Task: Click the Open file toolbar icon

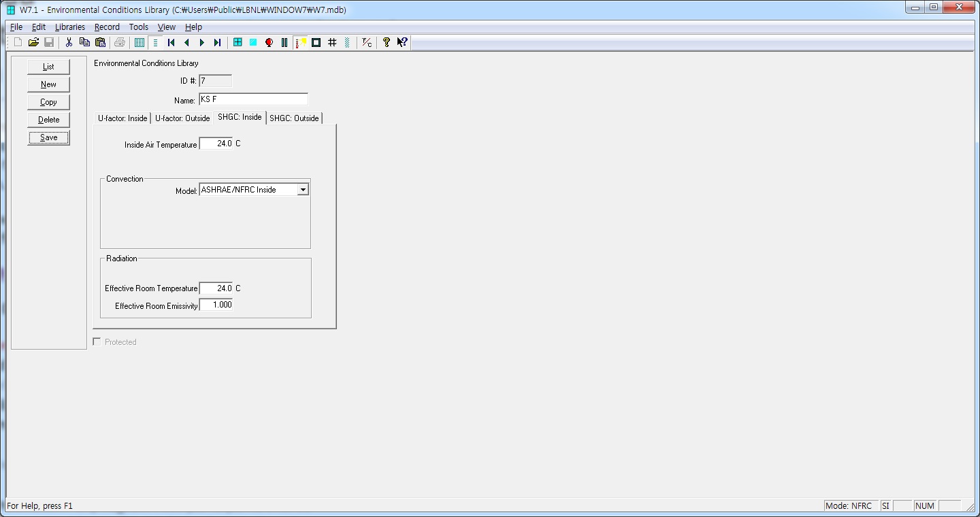Action: tap(33, 42)
